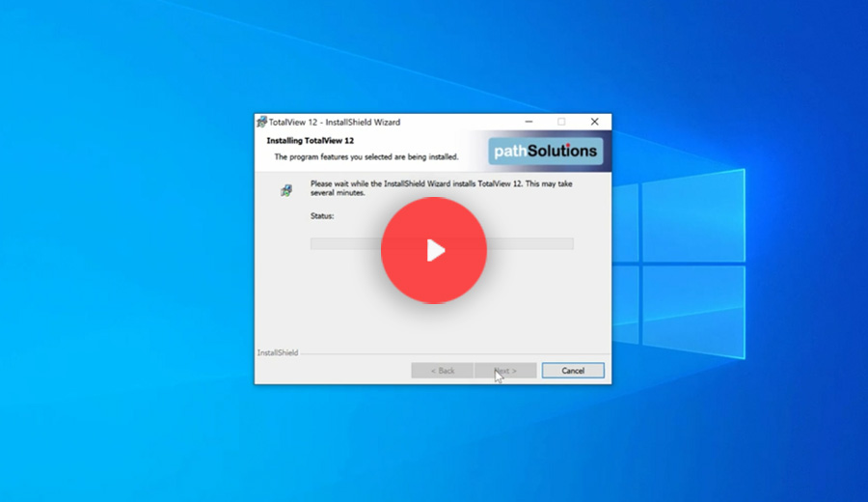The image size is (868, 502).
Task: Minimize the InstallShield Wizard window
Action: [x=529, y=122]
